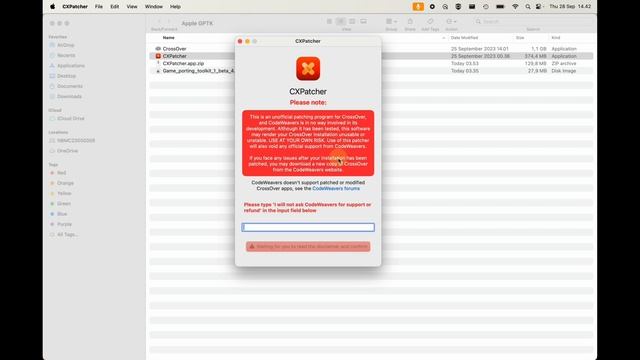640x360 pixels.
Task: Open Downloads in the Finder sidebar
Action: pyautogui.click(x=69, y=96)
